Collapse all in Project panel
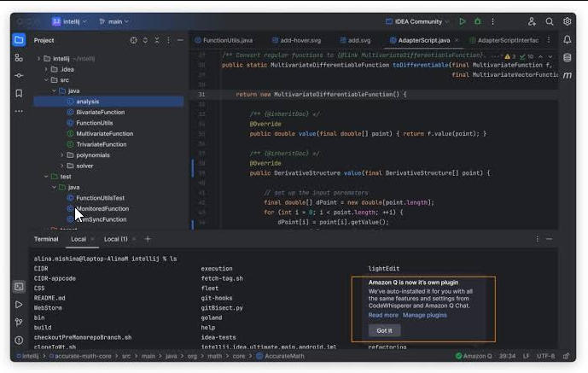588x373 pixels. (x=157, y=40)
